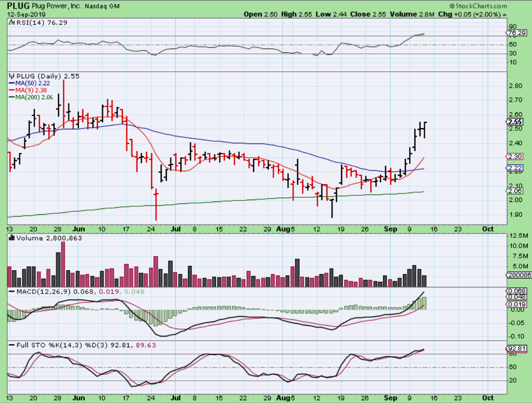This screenshot has height=403, width=532.
Task: Click the Volume 2.8M header value
Action: pyautogui.click(x=412, y=14)
